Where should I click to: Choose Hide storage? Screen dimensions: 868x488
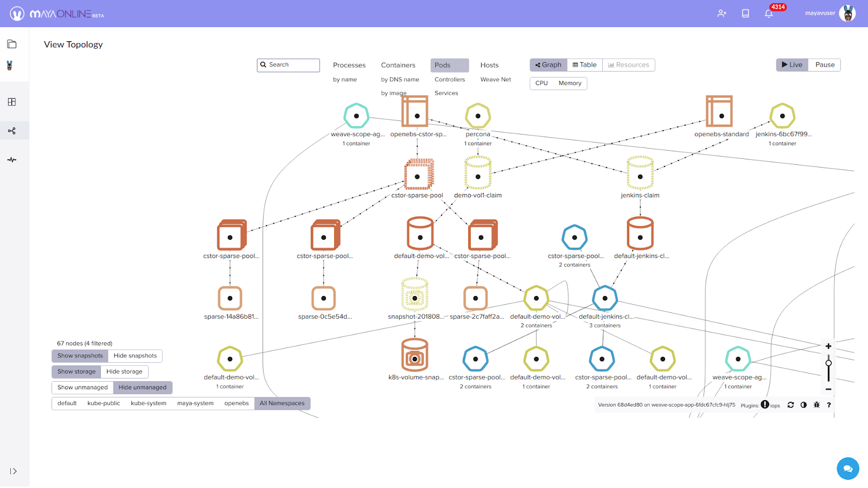[124, 372]
